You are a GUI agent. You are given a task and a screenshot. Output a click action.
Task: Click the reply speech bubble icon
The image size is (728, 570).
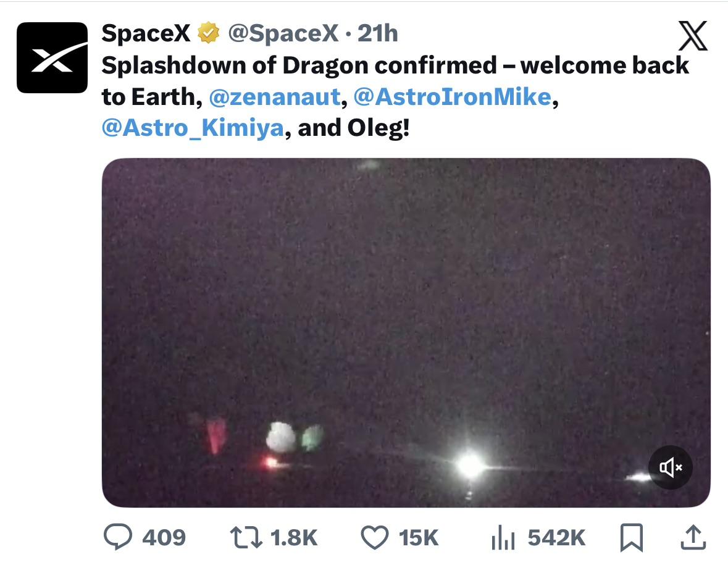click(x=118, y=537)
